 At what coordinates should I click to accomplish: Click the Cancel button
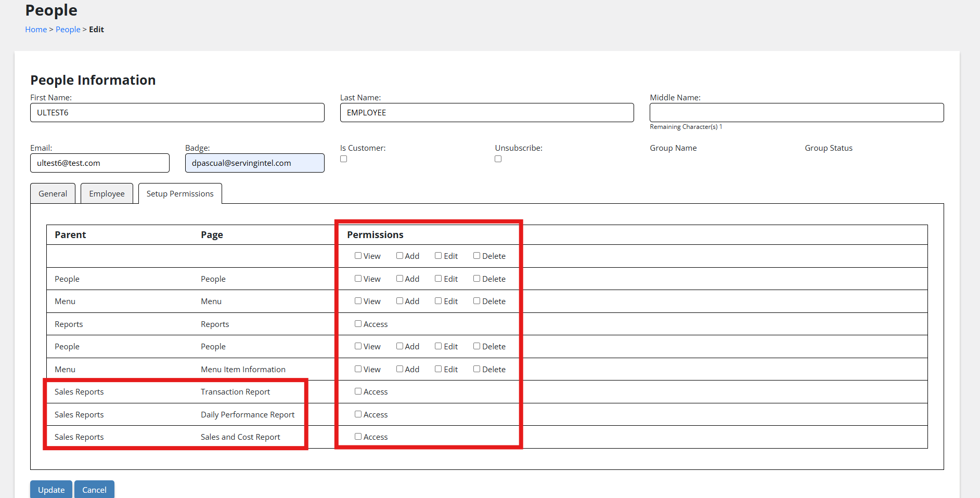coord(94,489)
